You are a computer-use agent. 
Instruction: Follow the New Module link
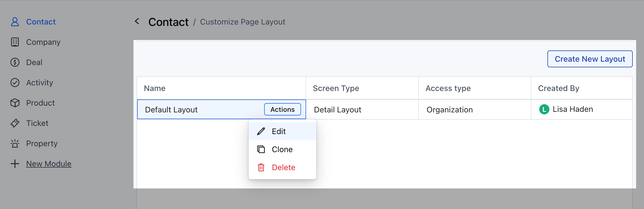[49, 164]
